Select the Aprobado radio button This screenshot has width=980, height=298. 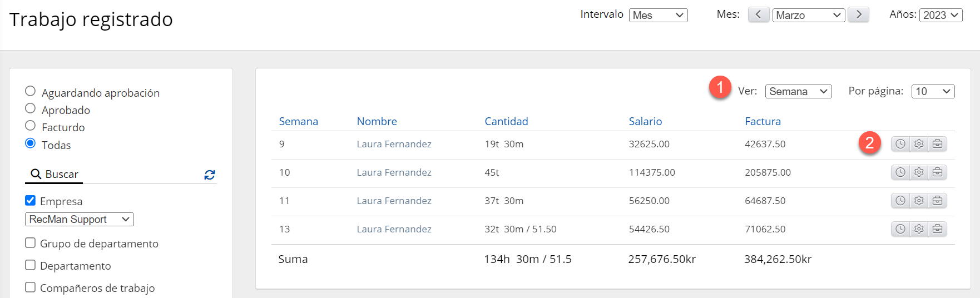31,108
